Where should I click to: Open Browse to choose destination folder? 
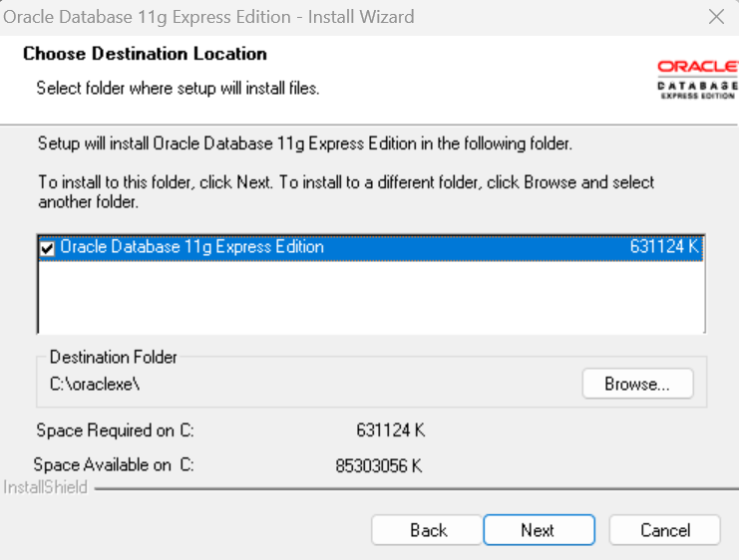pyautogui.click(x=637, y=384)
